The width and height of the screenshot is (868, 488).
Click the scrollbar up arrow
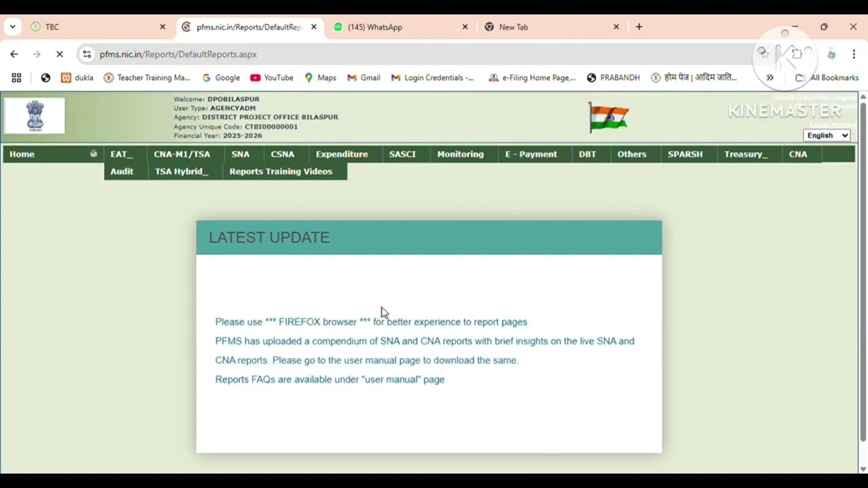[863, 97]
